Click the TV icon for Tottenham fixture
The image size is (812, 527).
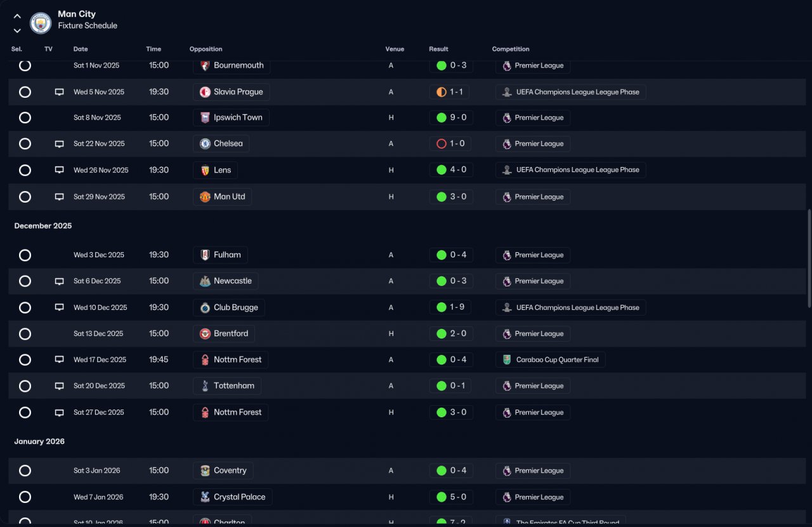(x=59, y=386)
